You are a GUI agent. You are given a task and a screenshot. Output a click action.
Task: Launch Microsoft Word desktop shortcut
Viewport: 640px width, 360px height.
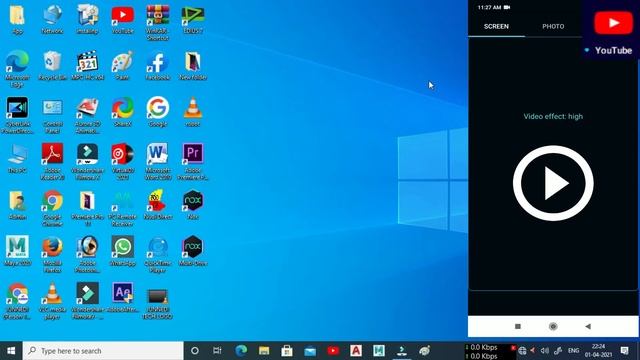(158, 162)
